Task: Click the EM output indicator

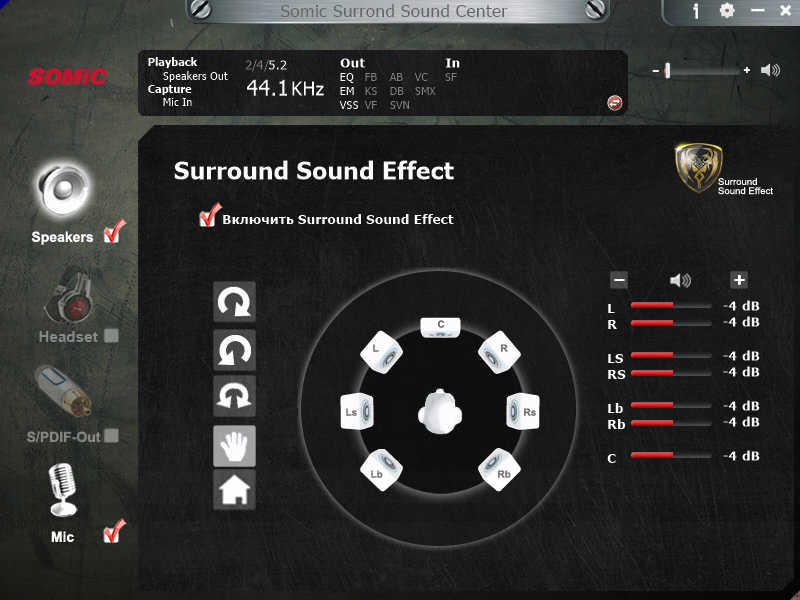Action: point(347,91)
